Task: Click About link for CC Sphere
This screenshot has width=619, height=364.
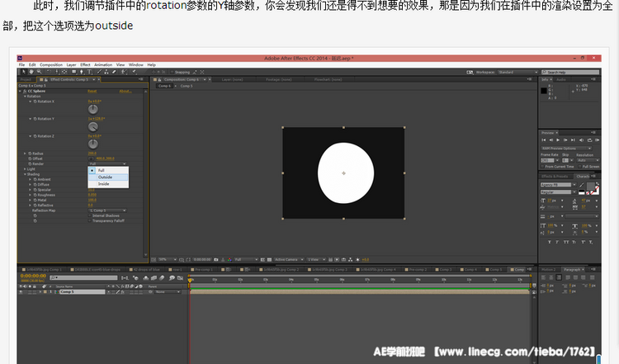Action: pyautogui.click(x=125, y=91)
